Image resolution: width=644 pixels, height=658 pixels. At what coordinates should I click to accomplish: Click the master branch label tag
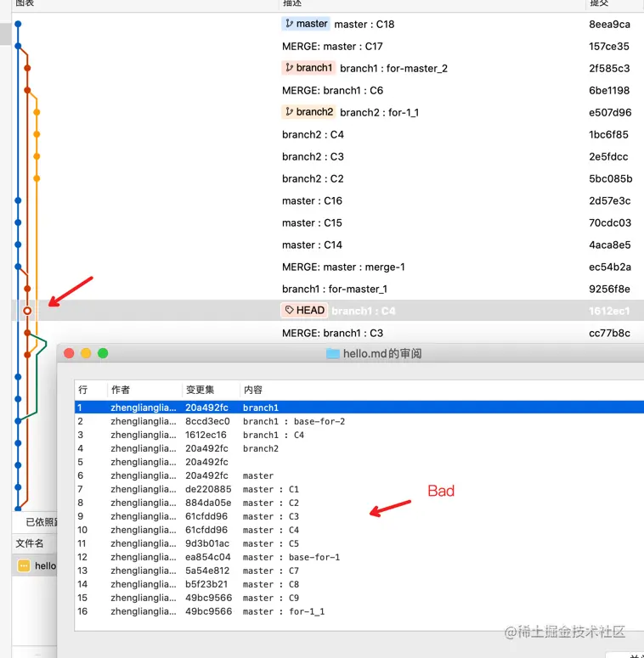(306, 24)
